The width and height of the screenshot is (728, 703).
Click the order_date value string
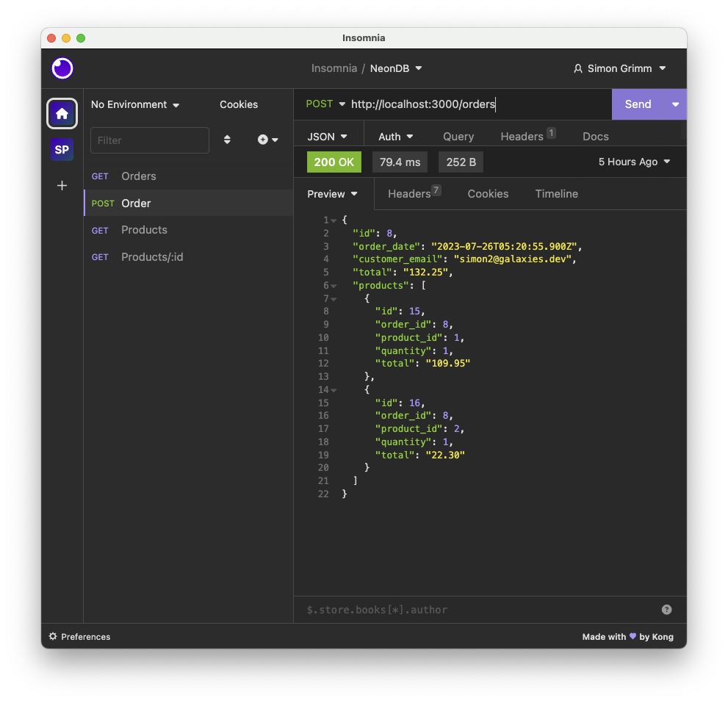pos(504,246)
